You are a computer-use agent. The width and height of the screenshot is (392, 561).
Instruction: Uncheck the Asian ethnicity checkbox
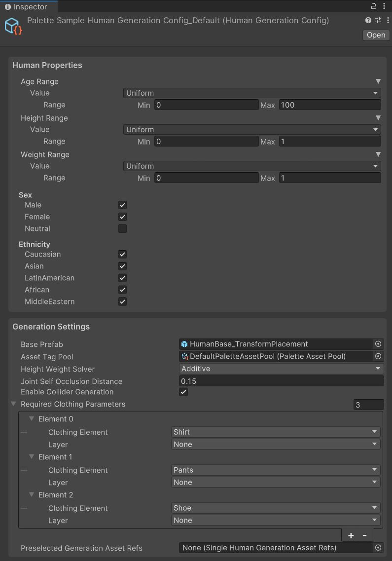pos(122,266)
